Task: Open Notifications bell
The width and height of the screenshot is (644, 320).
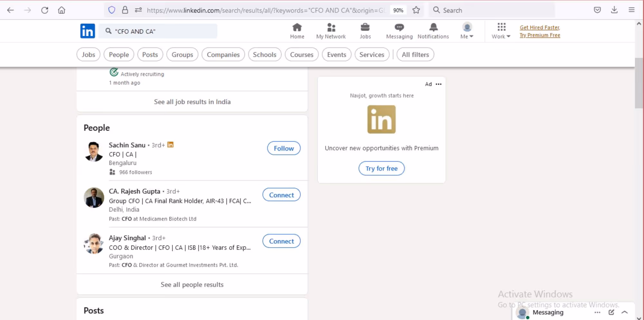Action: point(433,31)
